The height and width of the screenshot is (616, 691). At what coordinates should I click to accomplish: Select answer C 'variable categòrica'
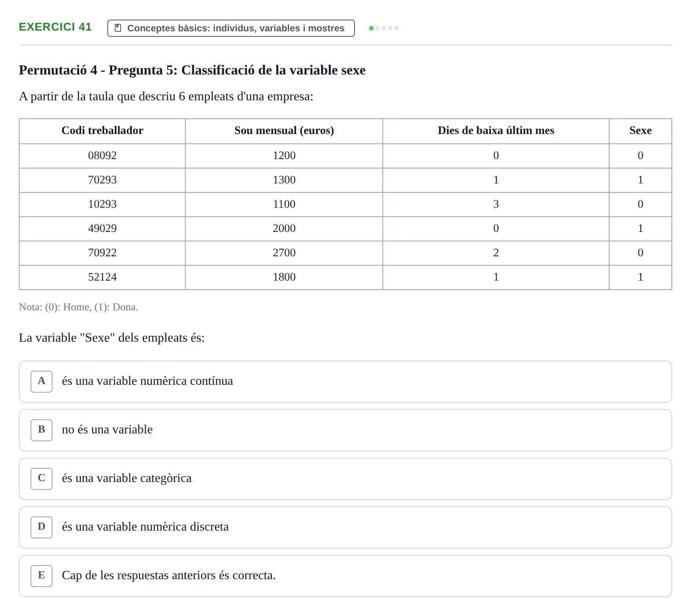point(345,479)
